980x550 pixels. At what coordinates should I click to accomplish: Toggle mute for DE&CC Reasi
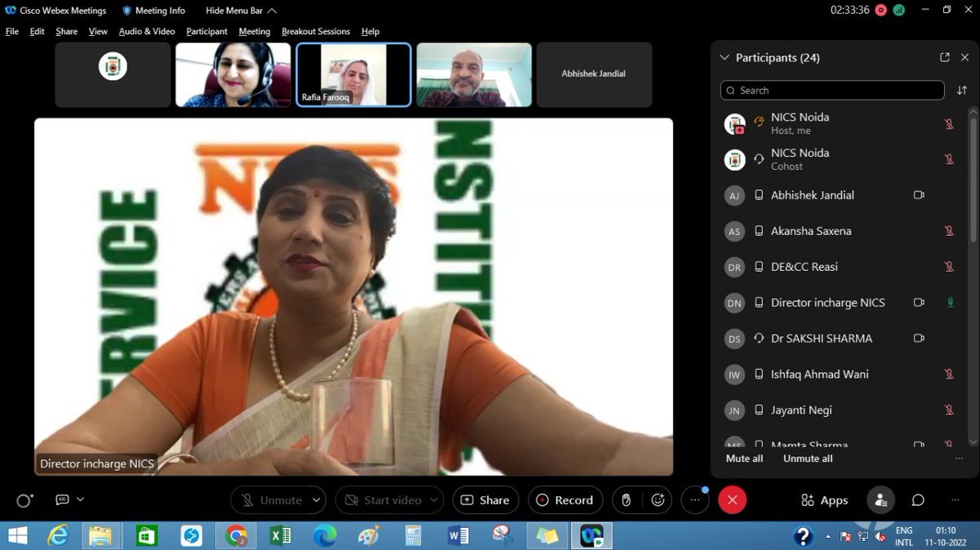[949, 267]
